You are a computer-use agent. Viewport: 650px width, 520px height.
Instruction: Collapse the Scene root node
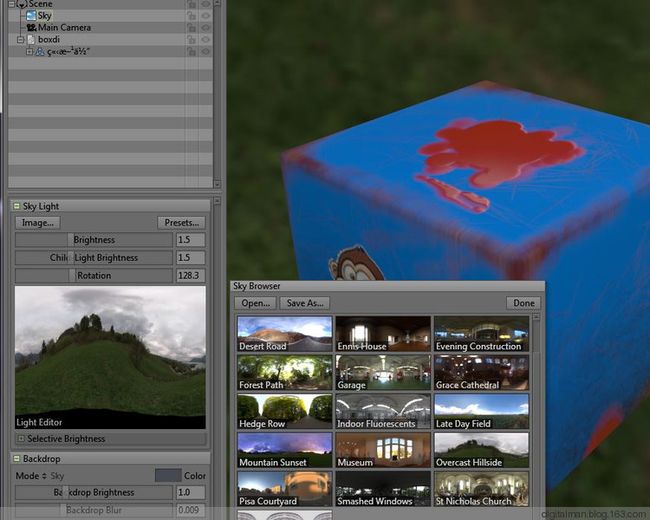pyautogui.click(x=12, y=4)
